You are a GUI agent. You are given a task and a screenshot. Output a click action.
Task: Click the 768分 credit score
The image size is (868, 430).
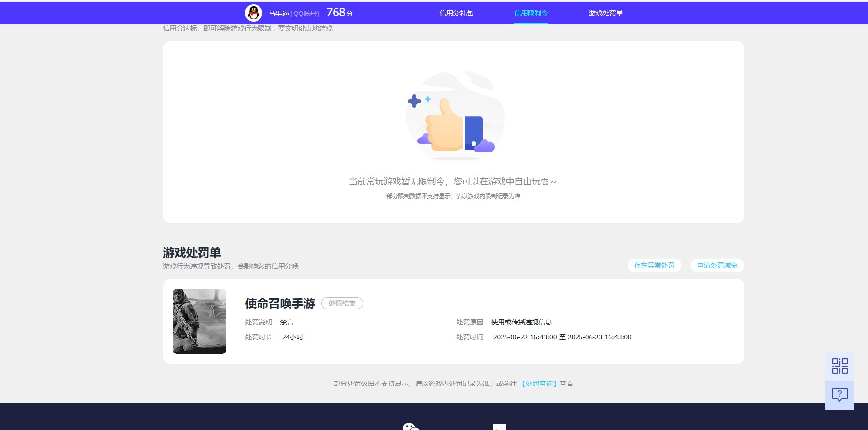coord(339,13)
